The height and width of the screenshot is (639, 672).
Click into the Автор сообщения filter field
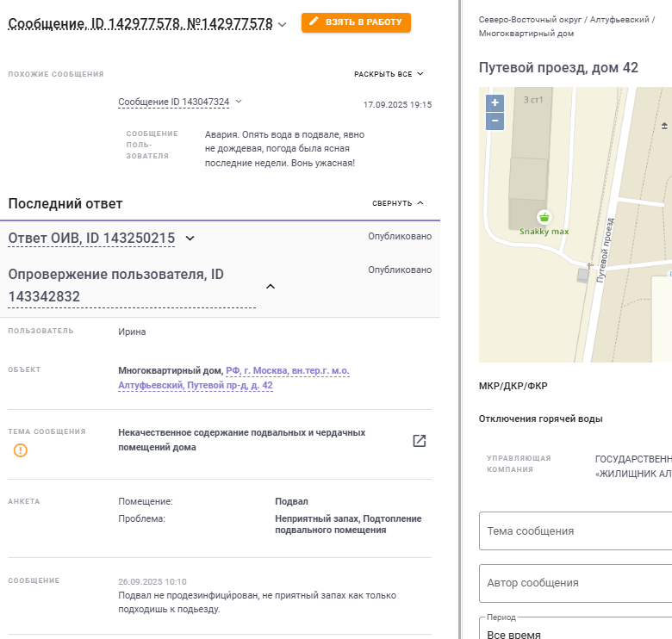click(576, 583)
